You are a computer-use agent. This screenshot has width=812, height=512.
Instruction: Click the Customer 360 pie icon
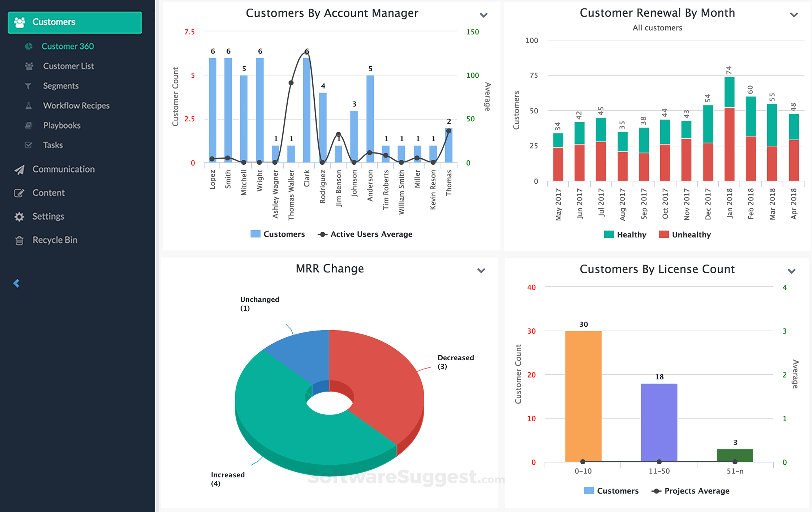[29, 46]
